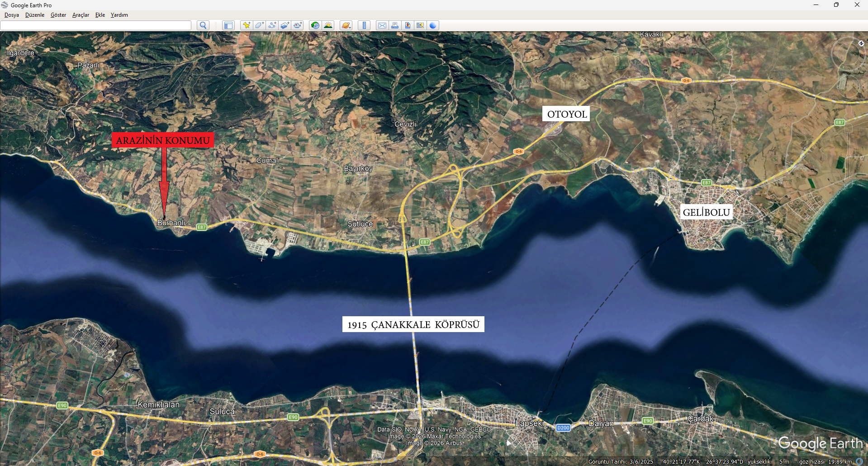Click the streaming indicator circle in status bar
The height and width of the screenshot is (466, 868).
coord(859,461)
